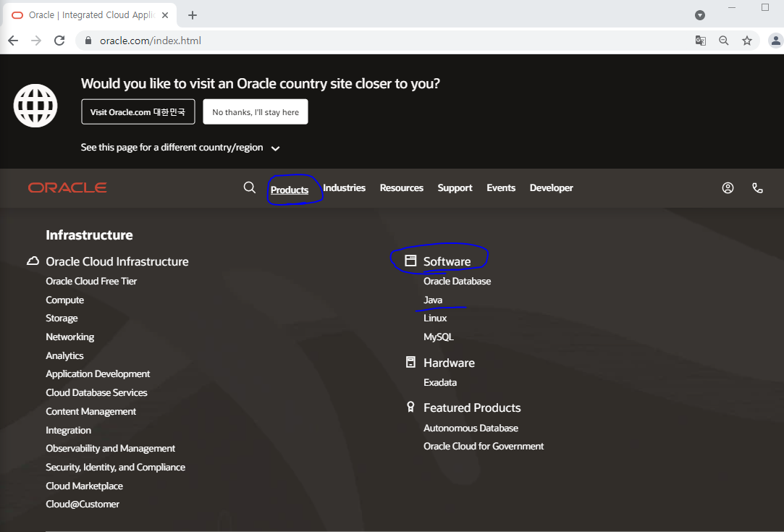Open the MySQL link

[439, 337]
